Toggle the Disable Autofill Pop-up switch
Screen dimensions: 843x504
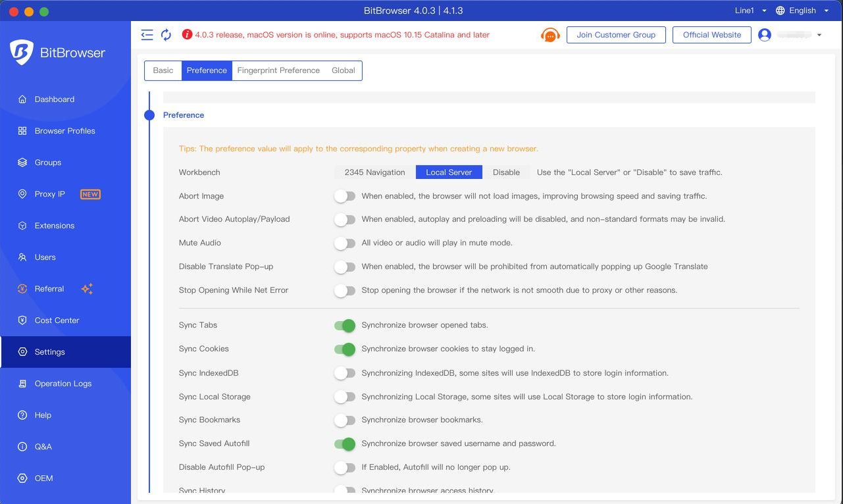(345, 467)
